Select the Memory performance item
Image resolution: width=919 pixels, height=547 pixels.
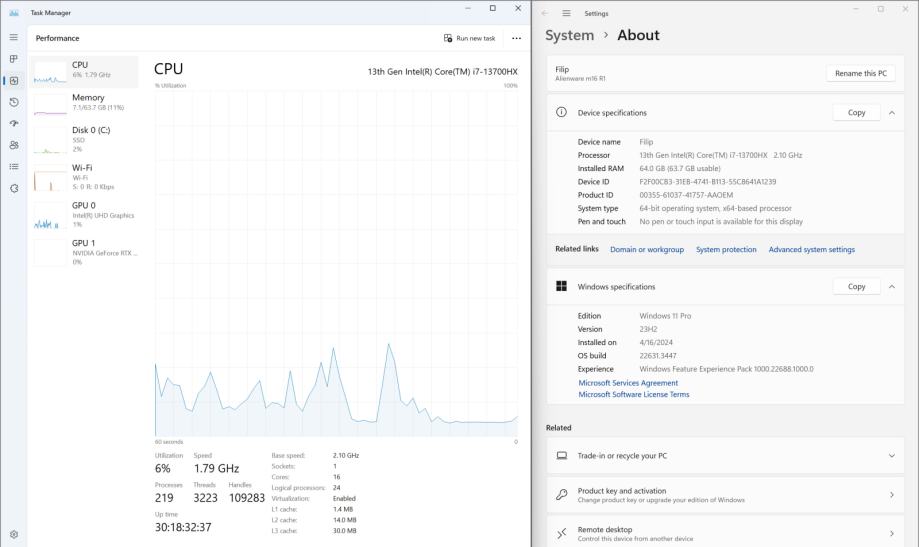pos(84,103)
